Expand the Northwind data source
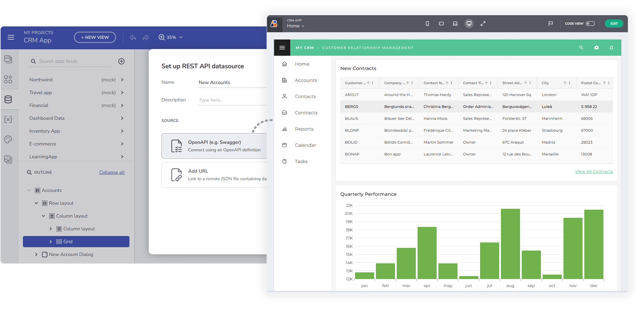 pos(122,80)
